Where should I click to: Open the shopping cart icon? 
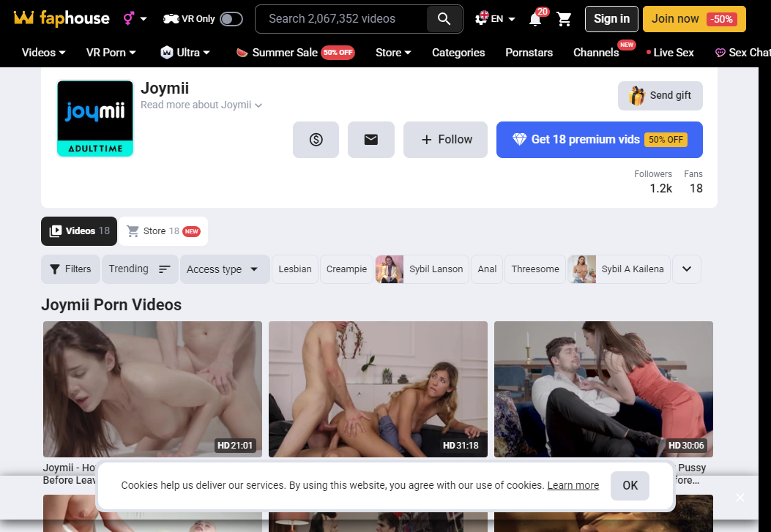point(564,19)
